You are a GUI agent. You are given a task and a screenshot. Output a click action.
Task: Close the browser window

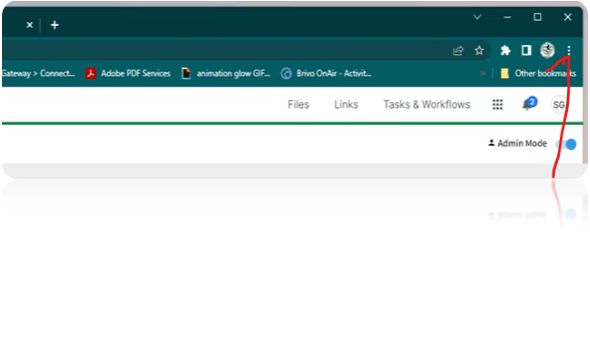pos(567,17)
